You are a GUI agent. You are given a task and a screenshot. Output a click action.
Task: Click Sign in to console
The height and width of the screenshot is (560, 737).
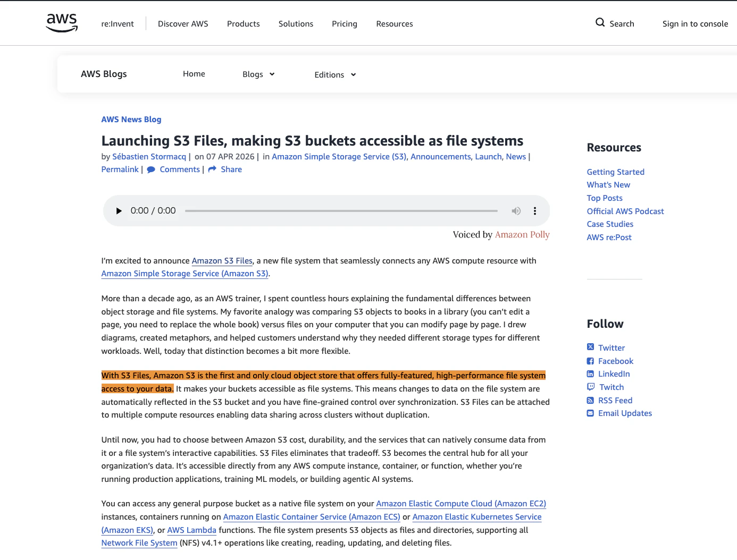695,24
